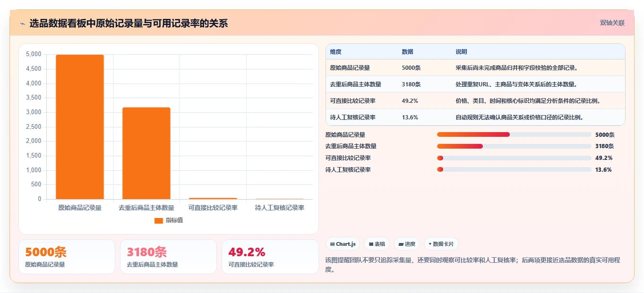644x293 pixels.
Task: Click the description starting with 处理重复URL
Action: 516,84
